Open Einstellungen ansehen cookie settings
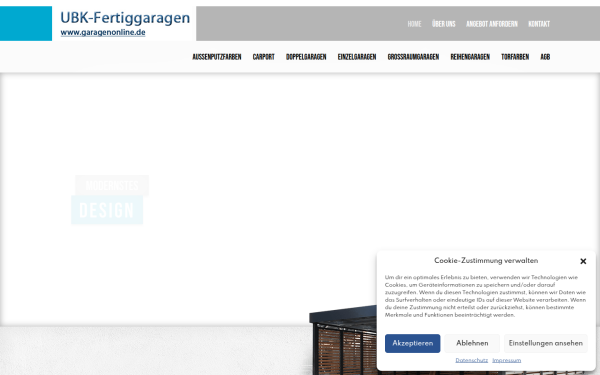Viewport: 600px width, 375px height. (546, 343)
